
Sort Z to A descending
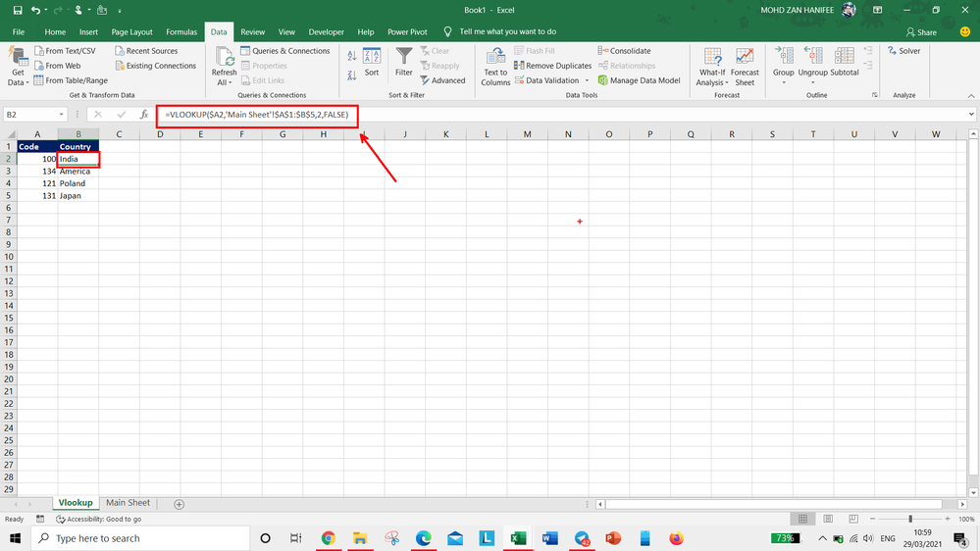click(x=352, y=75)
